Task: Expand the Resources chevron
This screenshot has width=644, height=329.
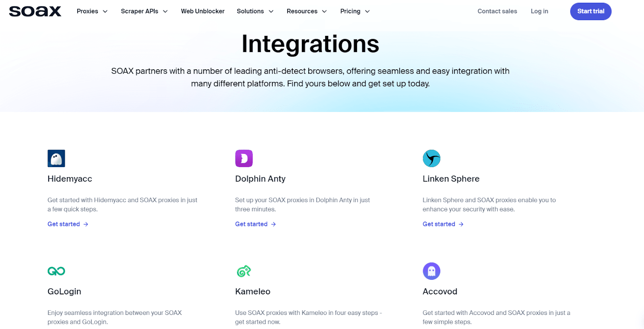Action: pyautogui.click(x=324, y=11)
